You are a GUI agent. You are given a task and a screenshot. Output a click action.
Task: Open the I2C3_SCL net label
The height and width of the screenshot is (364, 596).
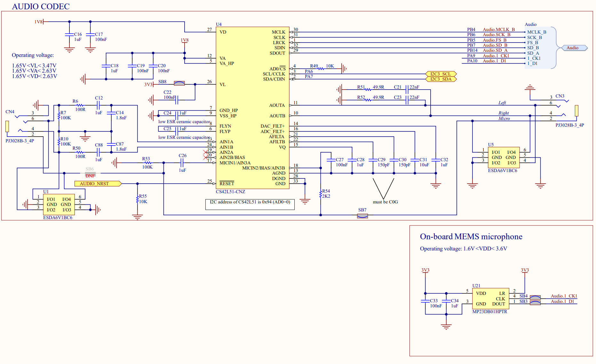click(x=441, y=74)
